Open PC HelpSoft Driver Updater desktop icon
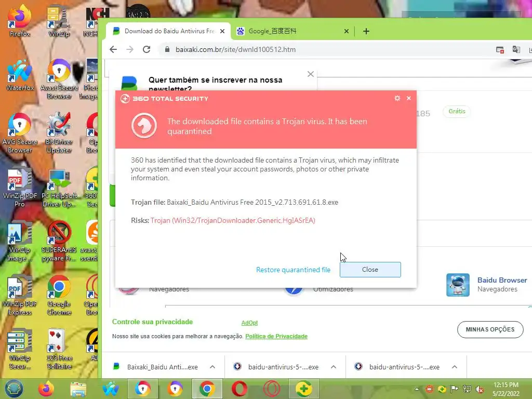Screen dimensions: 532x399 (x=59, y=188)
